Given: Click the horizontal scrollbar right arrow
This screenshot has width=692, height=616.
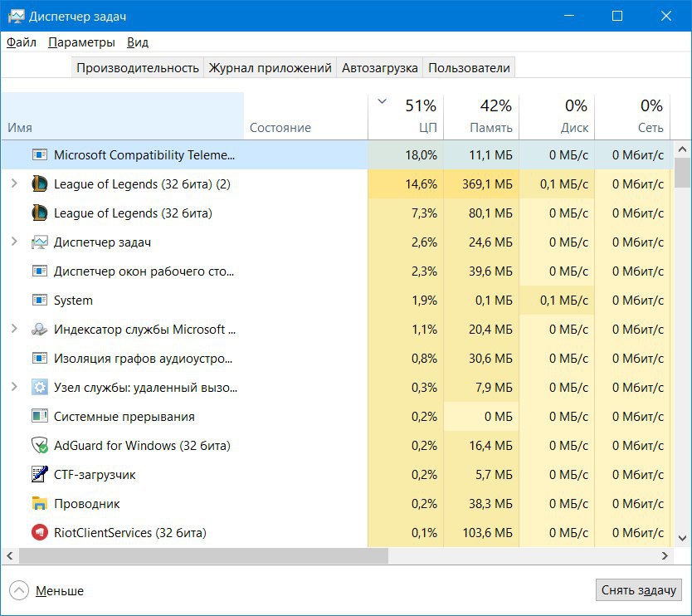Looking at the screenshot, I should click(665, 556).
